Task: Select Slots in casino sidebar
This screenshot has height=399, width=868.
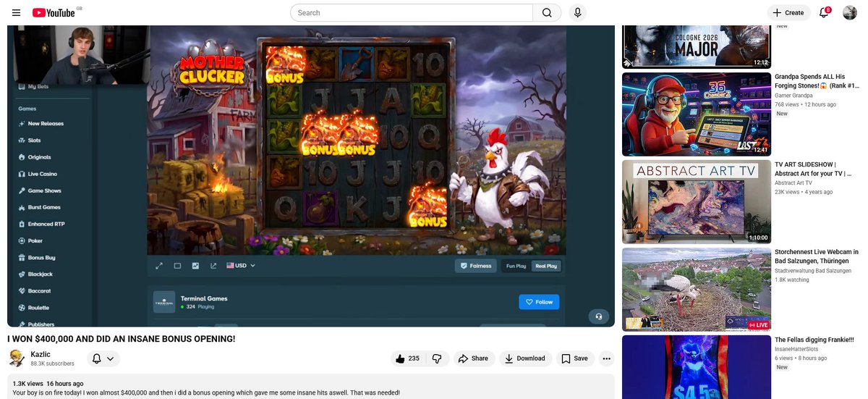Action: [x=34, y=140]
